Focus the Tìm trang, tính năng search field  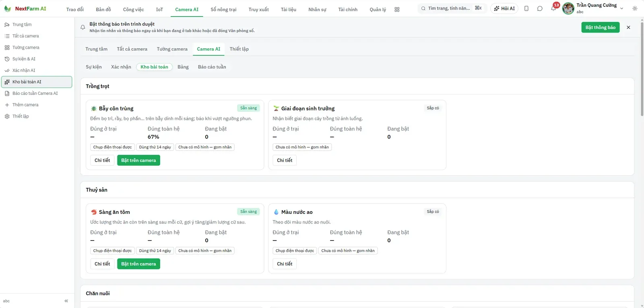[x=452, y=8]
